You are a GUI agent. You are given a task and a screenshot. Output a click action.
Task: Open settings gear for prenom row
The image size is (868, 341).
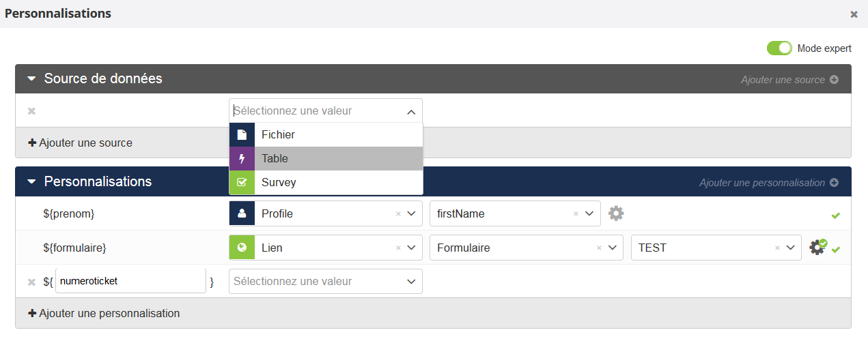(616, 213)
